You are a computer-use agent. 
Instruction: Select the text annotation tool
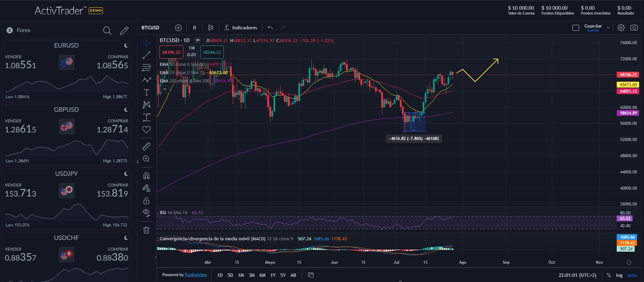pyautogui.click(x=146, y=92)
